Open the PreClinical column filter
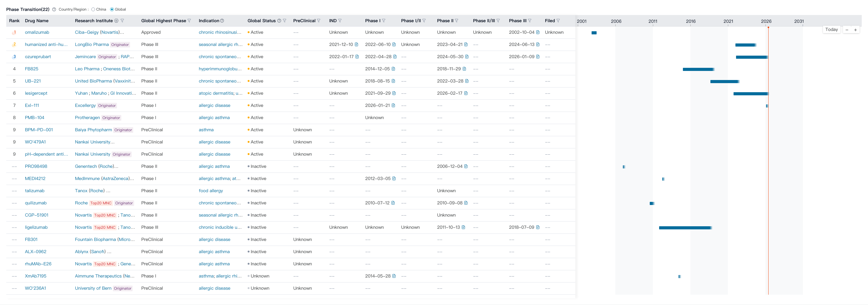 tap(319, 21)
